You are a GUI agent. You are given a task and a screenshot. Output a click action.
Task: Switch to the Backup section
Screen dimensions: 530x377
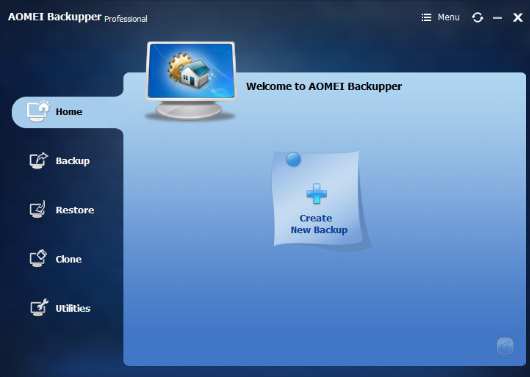(x=59, y=161)
